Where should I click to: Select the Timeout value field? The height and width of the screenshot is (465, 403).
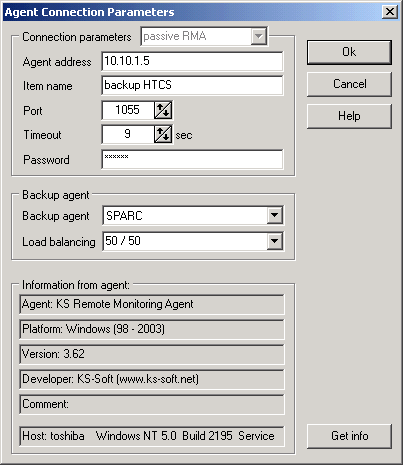coord(128,134)
